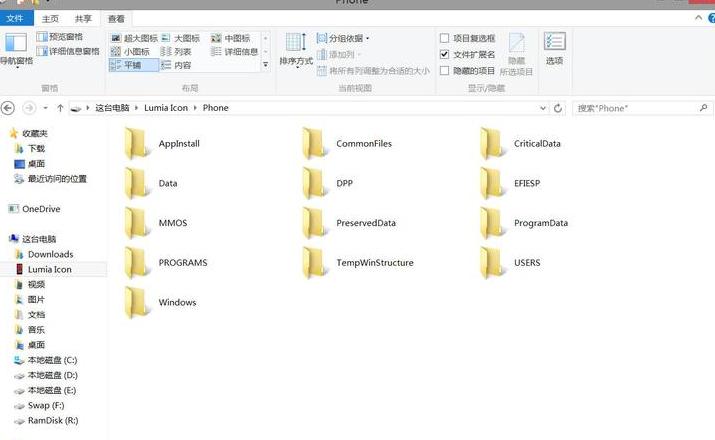Toggle the details pane
The width and height of the screenshot is (715, 440).
(68, 51)
